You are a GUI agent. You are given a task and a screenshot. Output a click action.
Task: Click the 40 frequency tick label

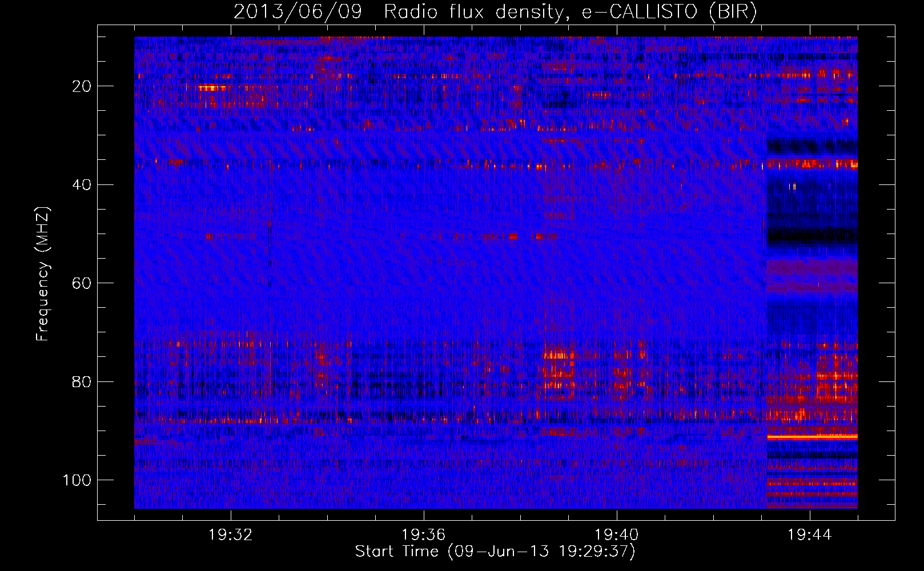[82, 185]
